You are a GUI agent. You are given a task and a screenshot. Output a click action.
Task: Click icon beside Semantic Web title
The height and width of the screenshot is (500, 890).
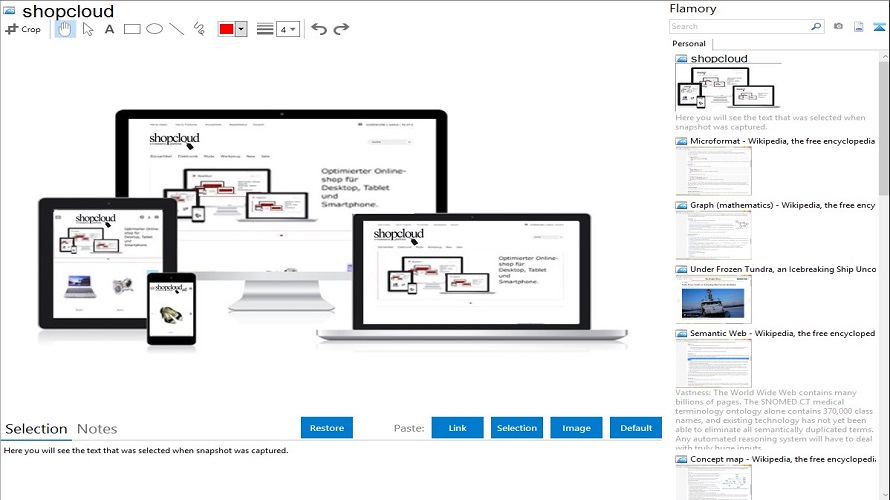click(681, 334)
